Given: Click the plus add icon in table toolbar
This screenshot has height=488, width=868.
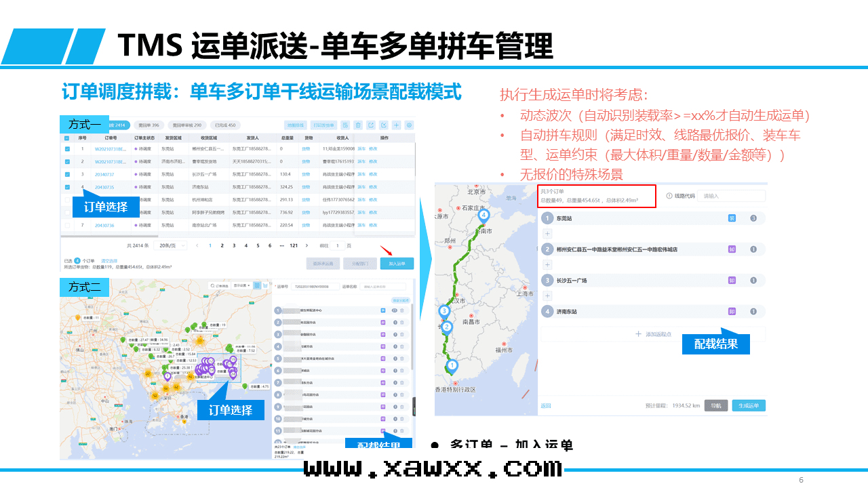Looking at the screenshot, I should tap(396, 125).
